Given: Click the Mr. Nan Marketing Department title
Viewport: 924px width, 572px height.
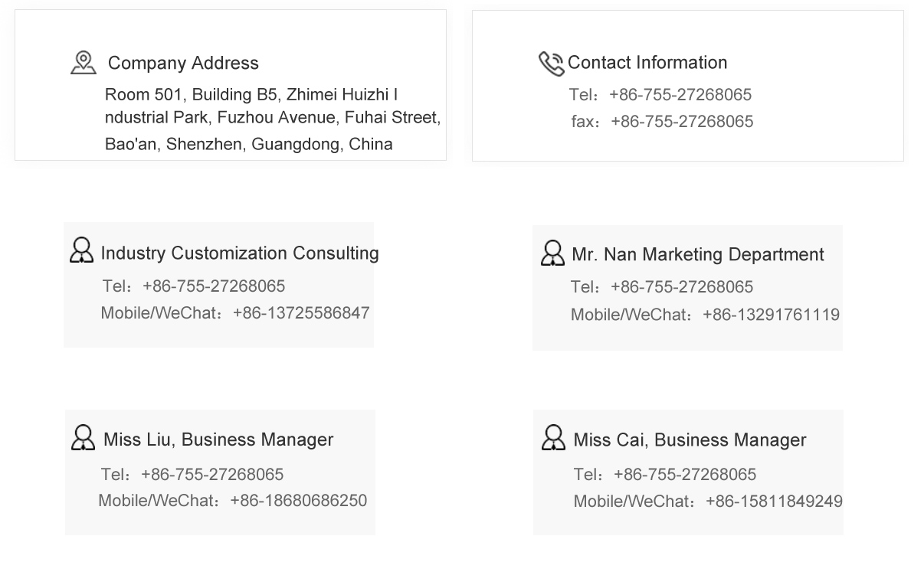Looking at the screenshot, I should 697,254.
